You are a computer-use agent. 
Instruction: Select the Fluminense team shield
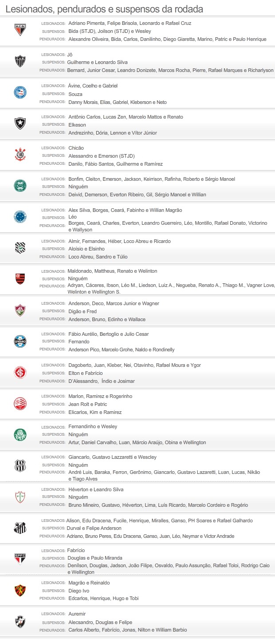[x=20, y=310]
